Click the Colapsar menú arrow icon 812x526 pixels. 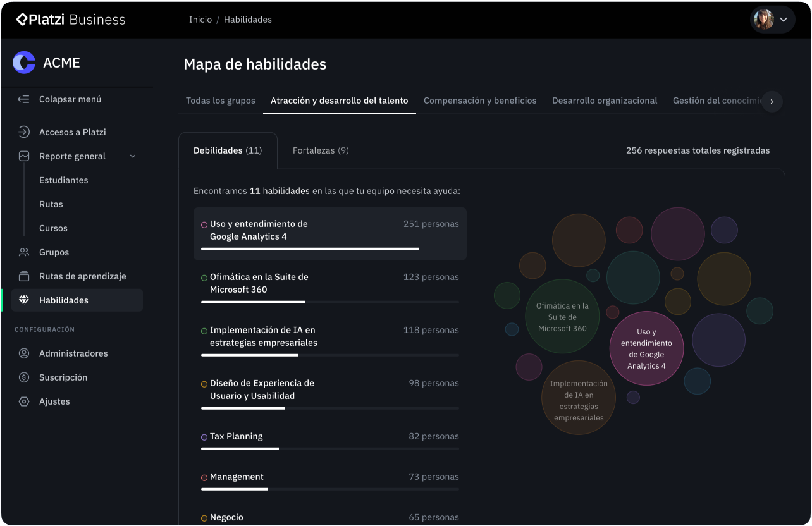click(24, 99)
